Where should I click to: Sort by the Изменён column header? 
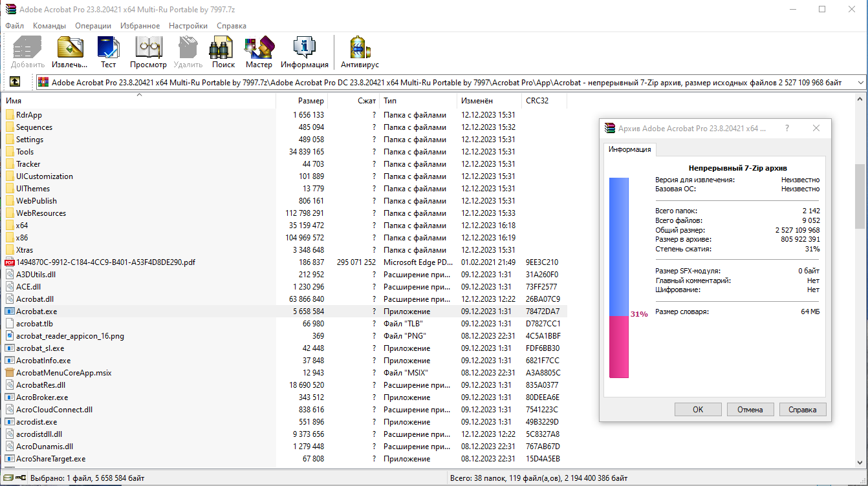pos(489,101)
